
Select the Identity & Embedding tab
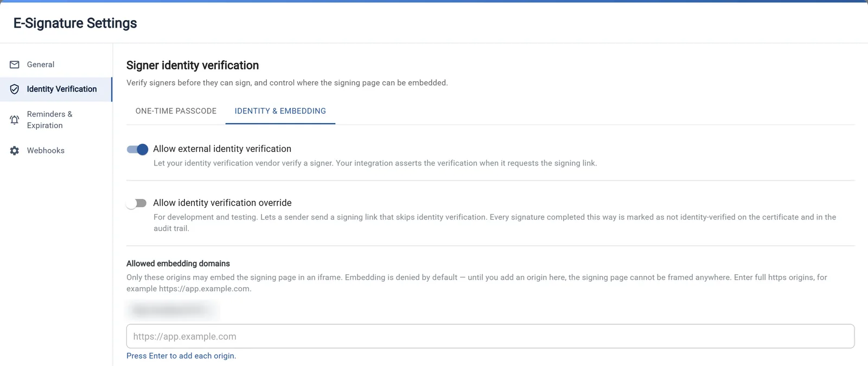[x=280, y=111]
